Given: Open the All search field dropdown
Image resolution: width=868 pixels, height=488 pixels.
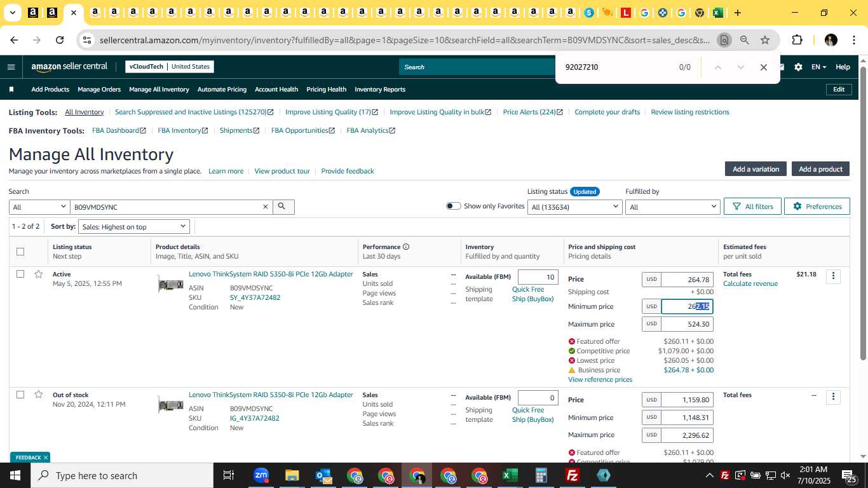Looking at the screenshot, I should click(39, 207).
